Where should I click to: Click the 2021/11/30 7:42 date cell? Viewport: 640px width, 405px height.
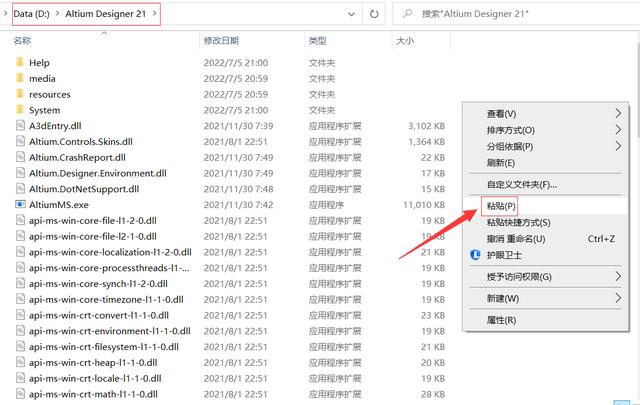pos(238,205)
